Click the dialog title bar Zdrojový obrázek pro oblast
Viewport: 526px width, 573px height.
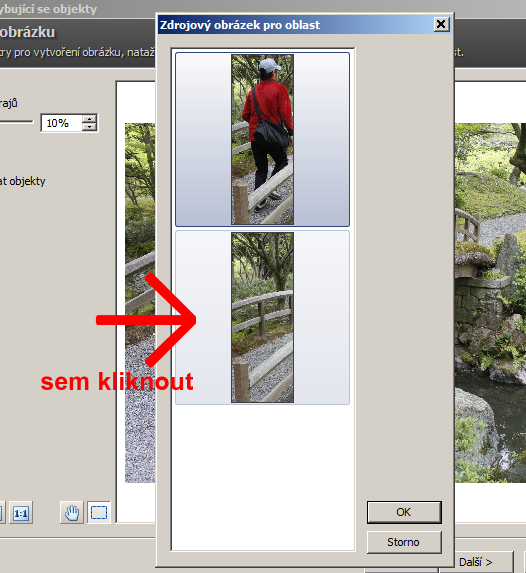296,25
